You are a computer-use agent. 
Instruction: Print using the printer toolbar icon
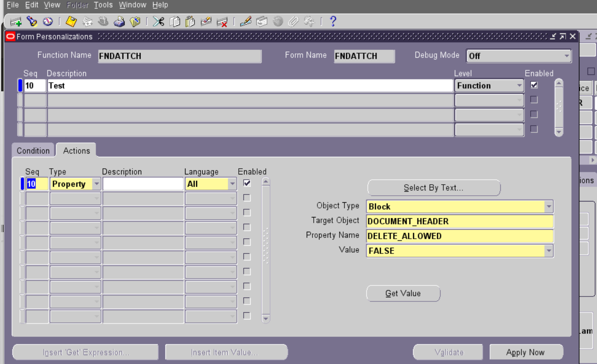coord(119,21)
